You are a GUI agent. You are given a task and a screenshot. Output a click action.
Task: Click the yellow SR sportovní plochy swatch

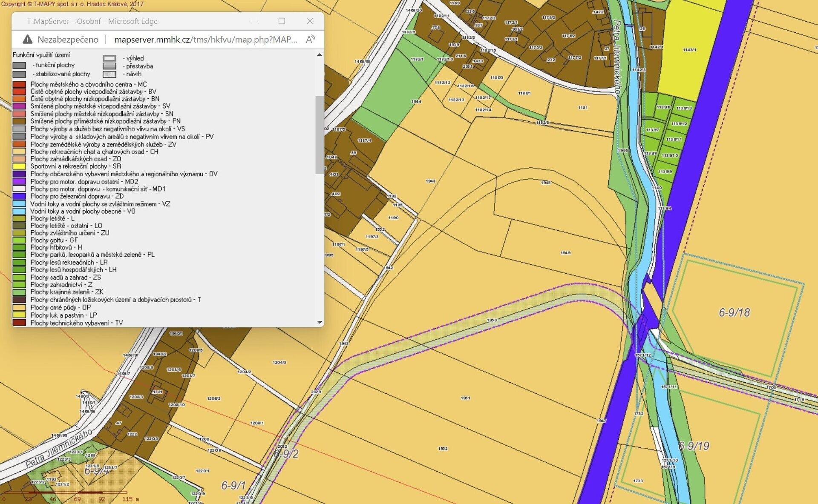point(19,166)
